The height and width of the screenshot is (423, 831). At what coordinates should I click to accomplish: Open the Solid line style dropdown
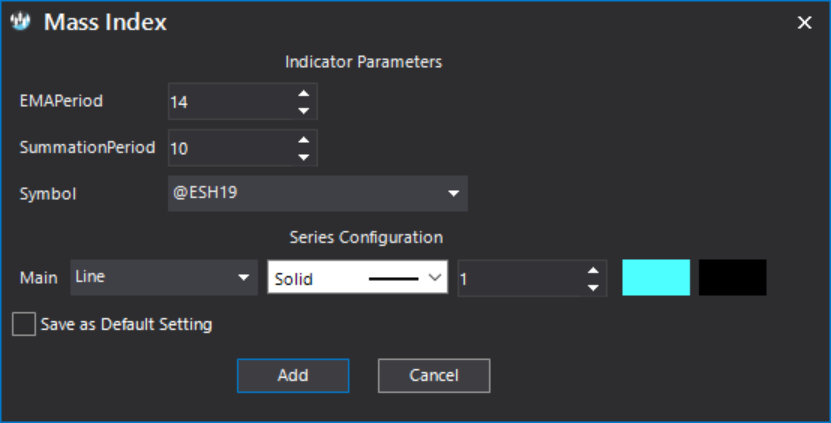tap(358, 277)
